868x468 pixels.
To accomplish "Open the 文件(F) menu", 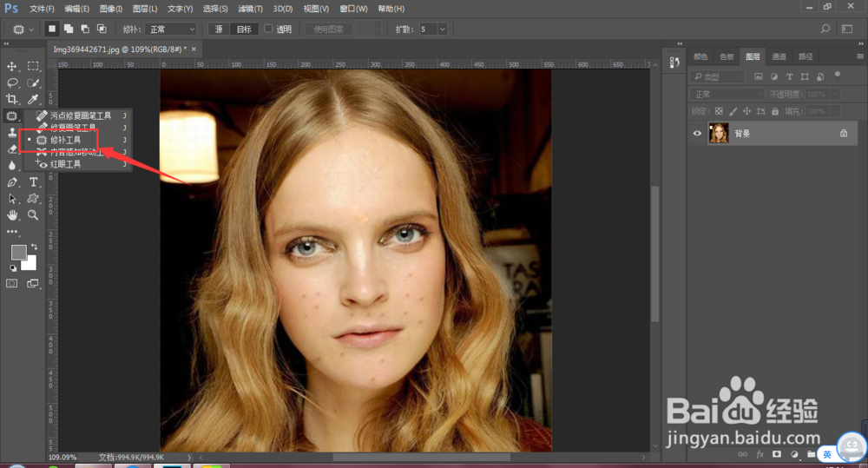I will [42, 9].
